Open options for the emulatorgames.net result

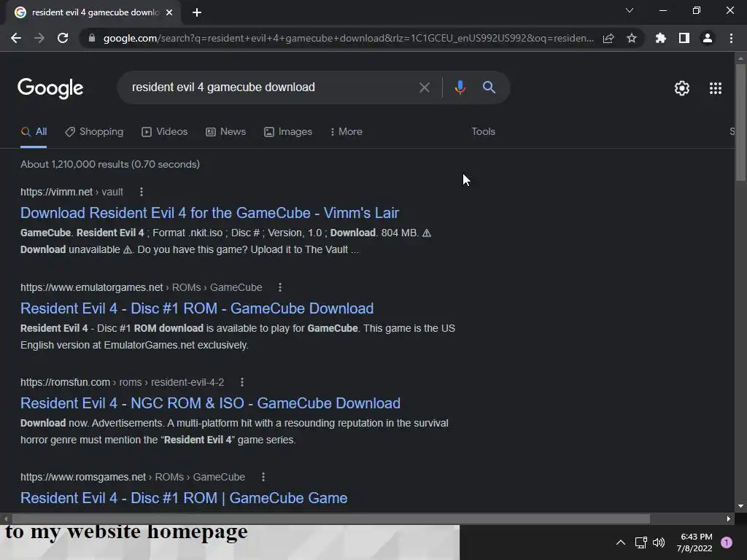coord(280,287)
